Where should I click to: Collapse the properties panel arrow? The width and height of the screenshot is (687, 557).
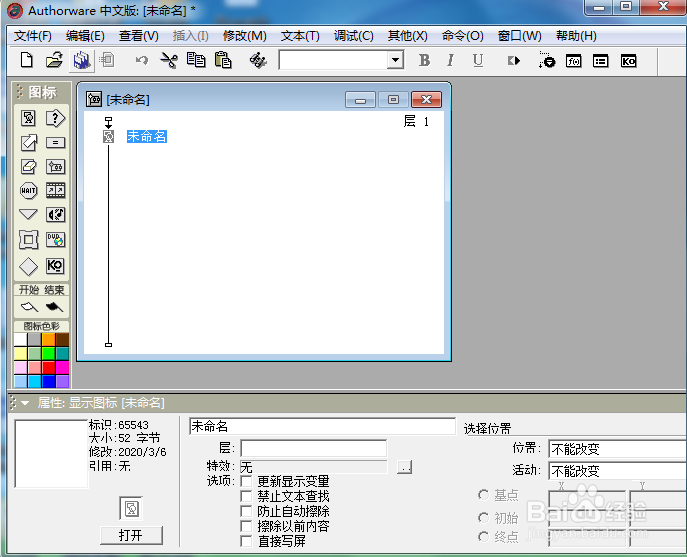25,403
